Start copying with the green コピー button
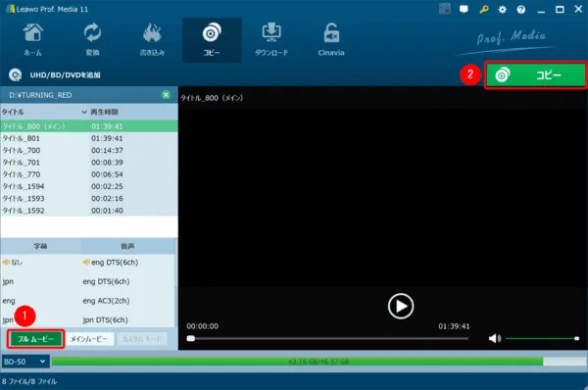 click(x=535, y=75)
